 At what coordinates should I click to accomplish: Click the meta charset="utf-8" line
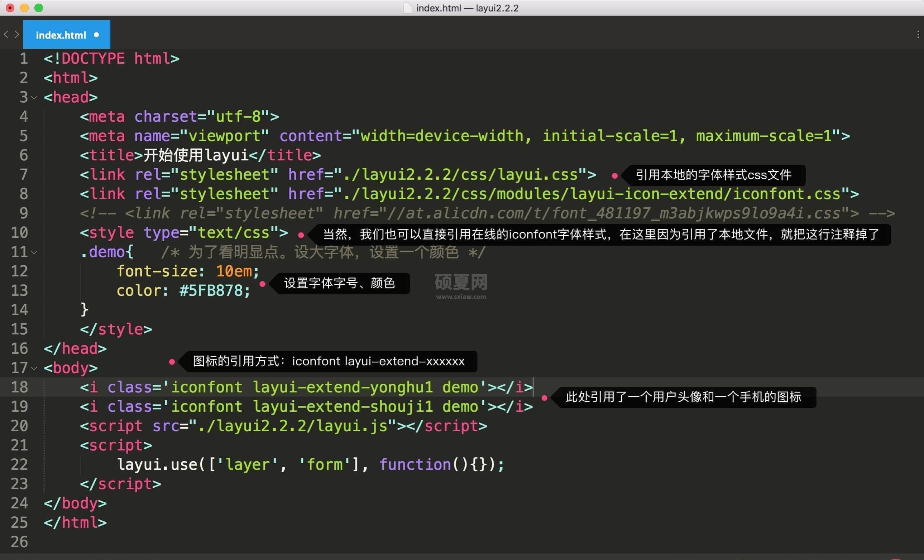[179, 117]
